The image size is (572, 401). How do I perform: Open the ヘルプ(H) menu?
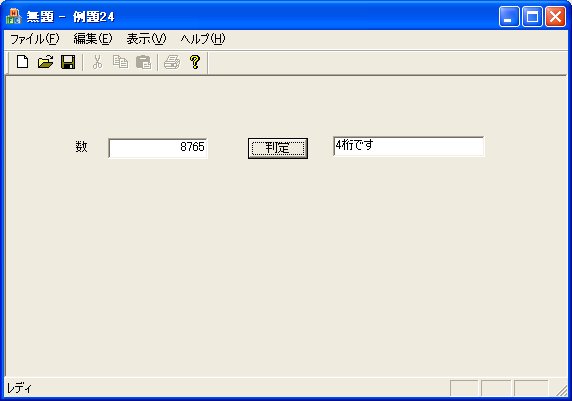203,39
